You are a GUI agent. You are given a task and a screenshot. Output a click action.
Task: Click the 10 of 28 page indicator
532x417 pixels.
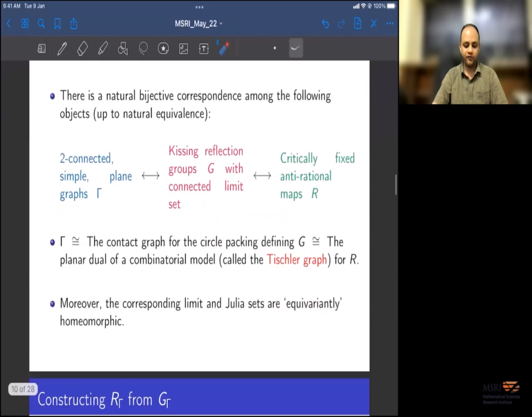coord(22,389)
